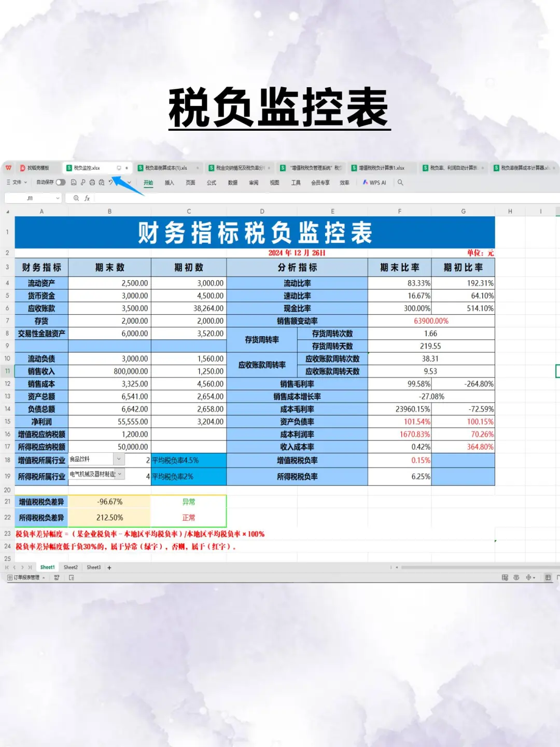The image size is (560, 747).
Task: Expand the name box dropdown showing J11
Action: [x=57, y=198]
